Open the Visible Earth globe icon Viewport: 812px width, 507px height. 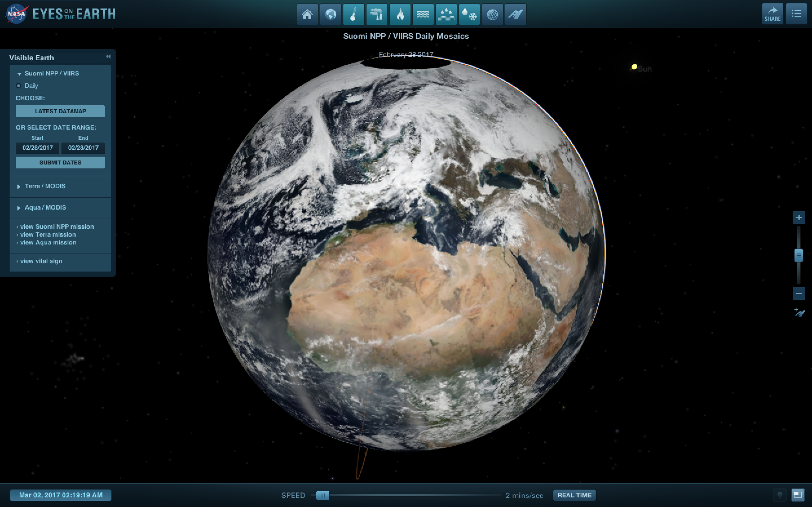(x=330, y=14)
